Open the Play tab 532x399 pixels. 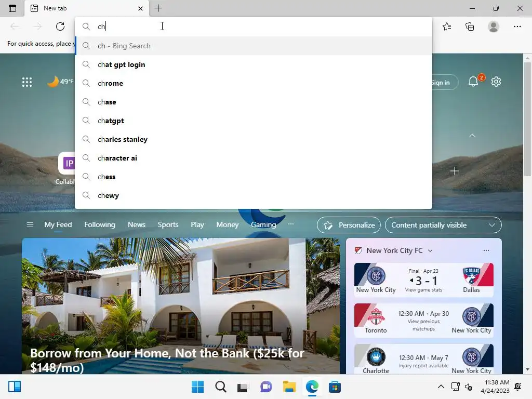click(197, 224)
